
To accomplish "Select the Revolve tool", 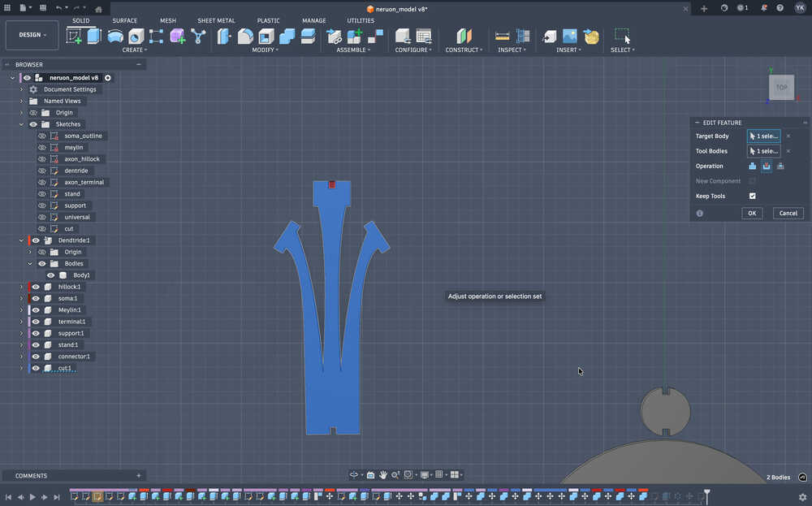I will click(x=115, y=37).
